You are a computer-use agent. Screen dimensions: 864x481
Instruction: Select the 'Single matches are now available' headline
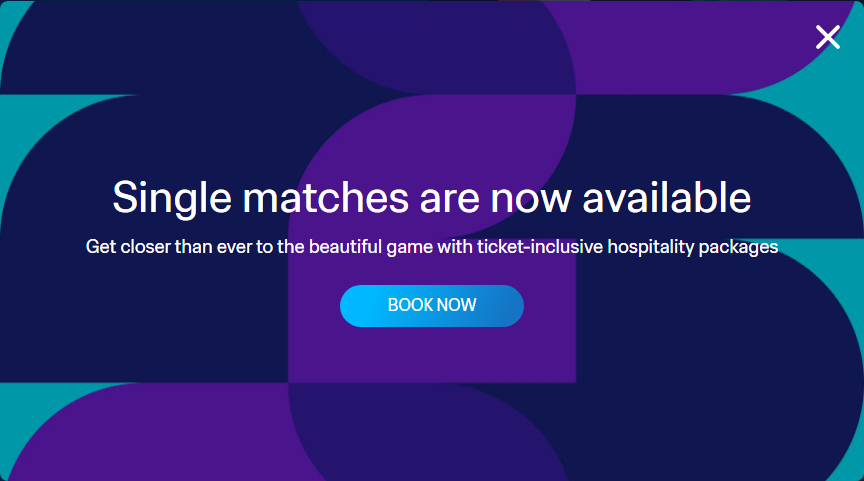tap(431, 198)
